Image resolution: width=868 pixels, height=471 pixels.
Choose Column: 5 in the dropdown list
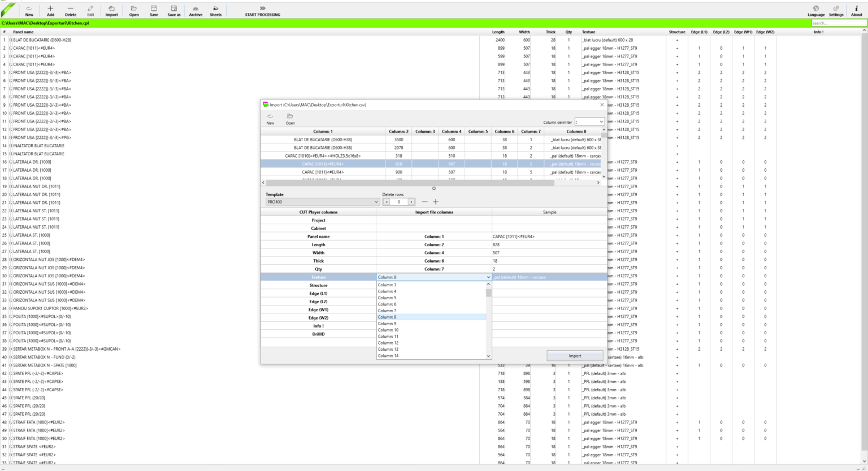pos(387,298)
